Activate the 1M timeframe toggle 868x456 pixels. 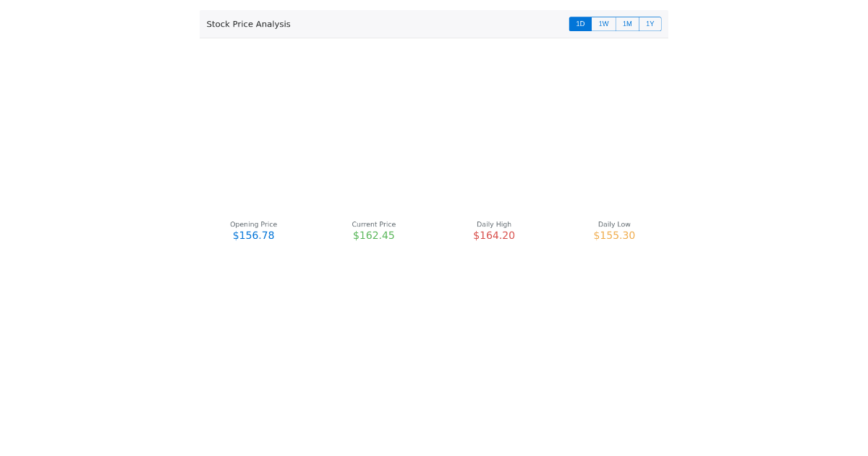point(627,24)
